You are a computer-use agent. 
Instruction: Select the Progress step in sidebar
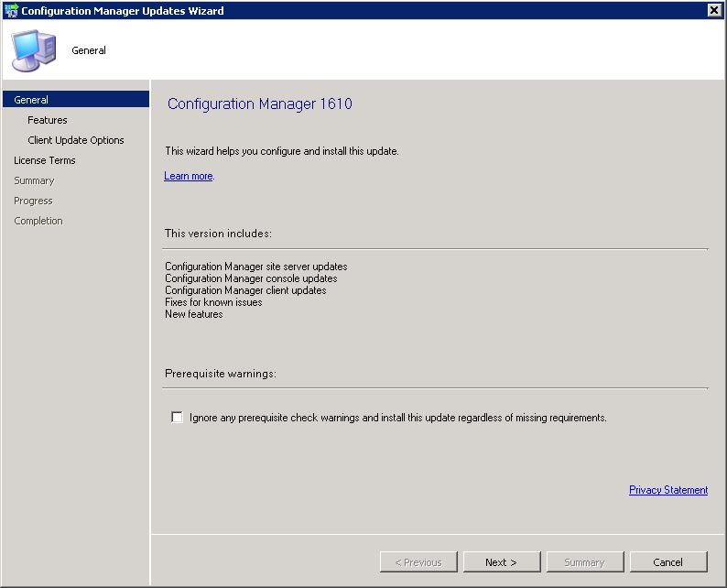(x=33, y=201)
